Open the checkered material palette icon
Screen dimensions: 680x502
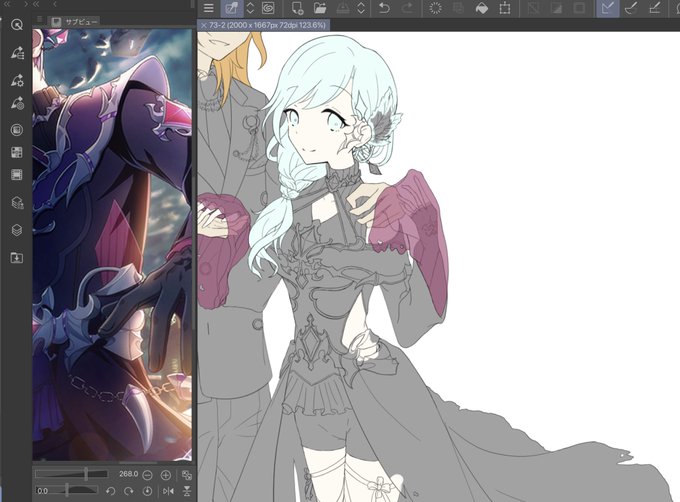pos(16,152)
